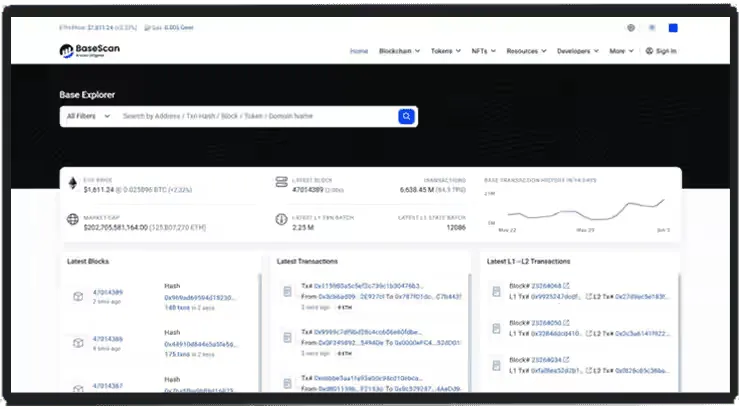Open external link icon next to Block# 23264068
This screenshot has height=410, width=740.
(x=566, y=285)
